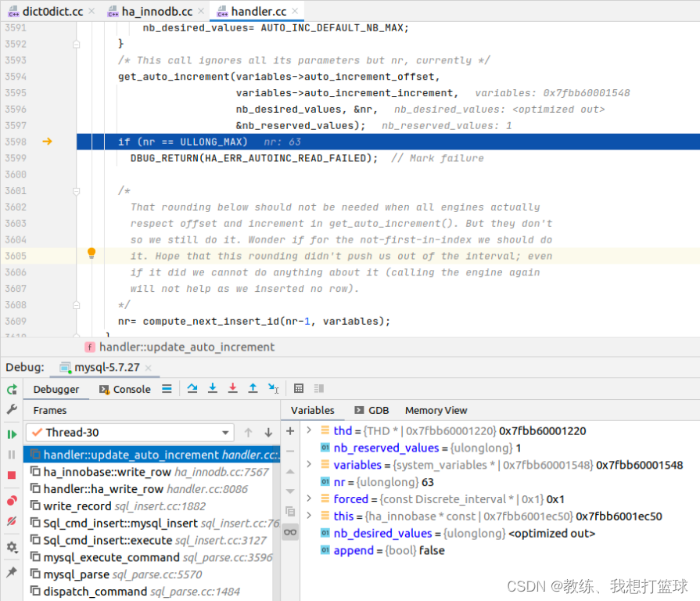Expand the variables system_variables node
This screenshot has width=700, height=601.
point(309,464)
